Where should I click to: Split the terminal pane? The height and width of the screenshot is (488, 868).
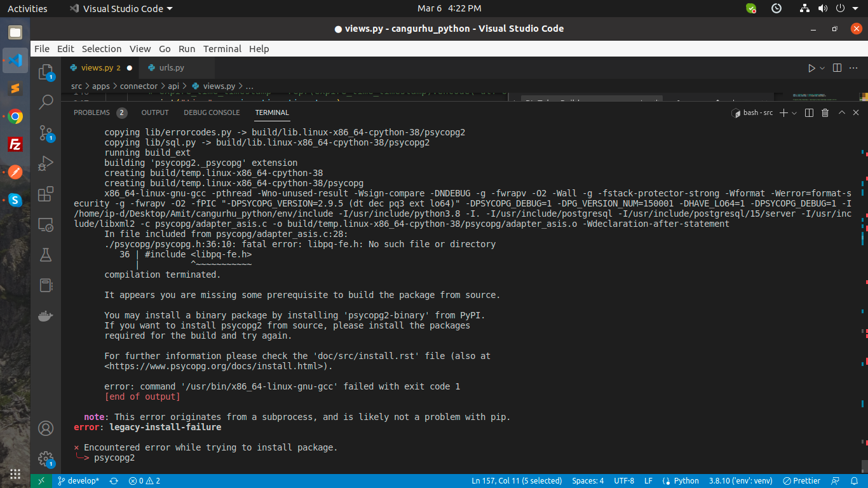(809, 112)
